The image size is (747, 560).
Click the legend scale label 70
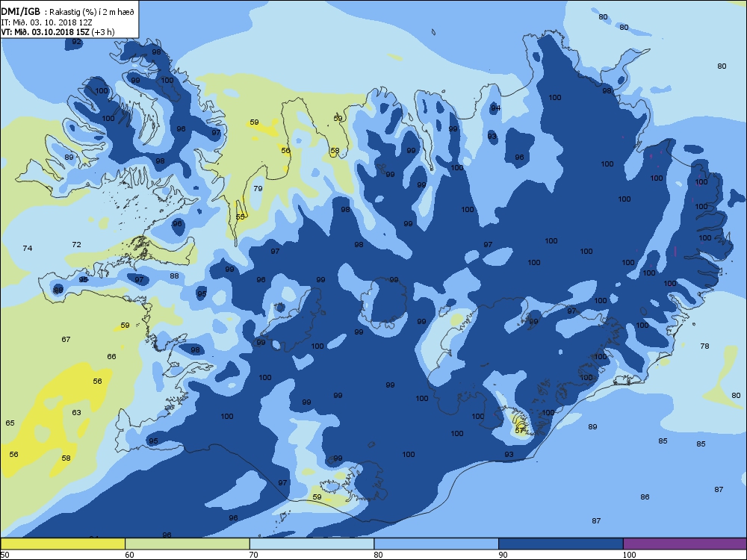[x=254, y=555]
